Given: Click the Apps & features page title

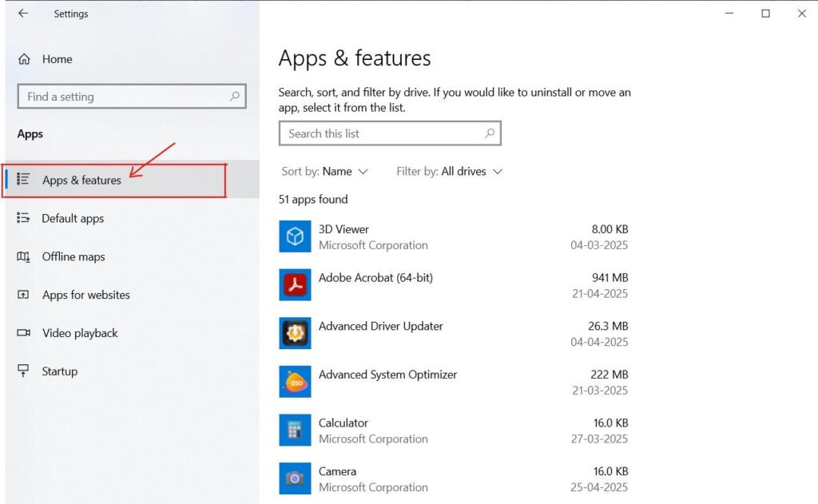Looking at the screenshot, I should pyautogui.click(x=355, y=58).
